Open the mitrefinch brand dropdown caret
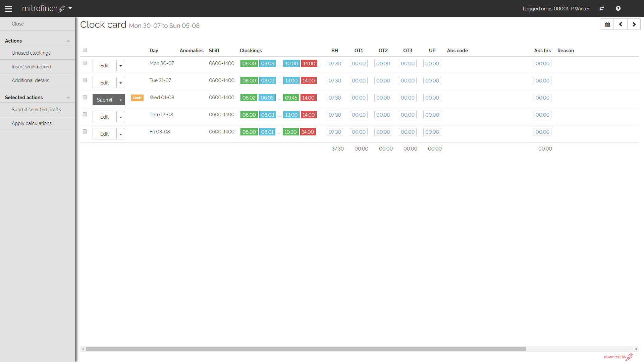The width and height of the screenshot is (644, 362). [70, 8]
